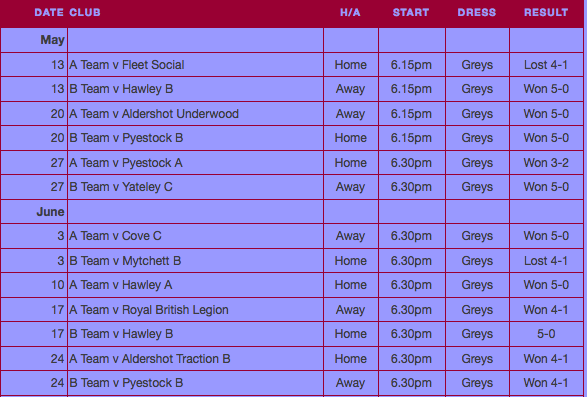Click the START column header
Screen dimensions: 587x397
(411, 12)
